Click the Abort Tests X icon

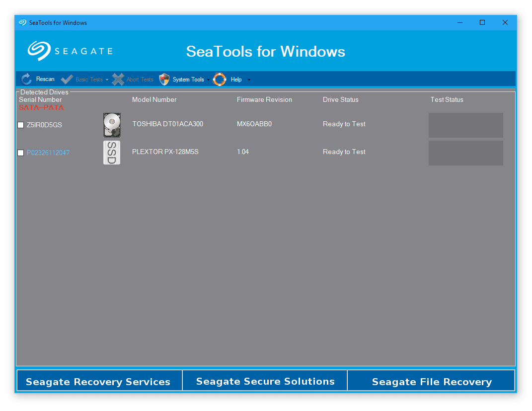point(118,80)
